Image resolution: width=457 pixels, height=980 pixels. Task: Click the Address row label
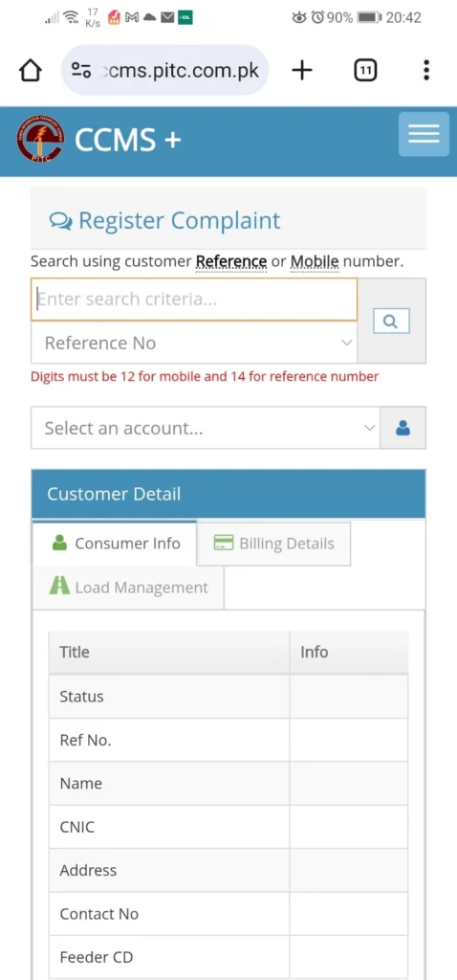88,870
